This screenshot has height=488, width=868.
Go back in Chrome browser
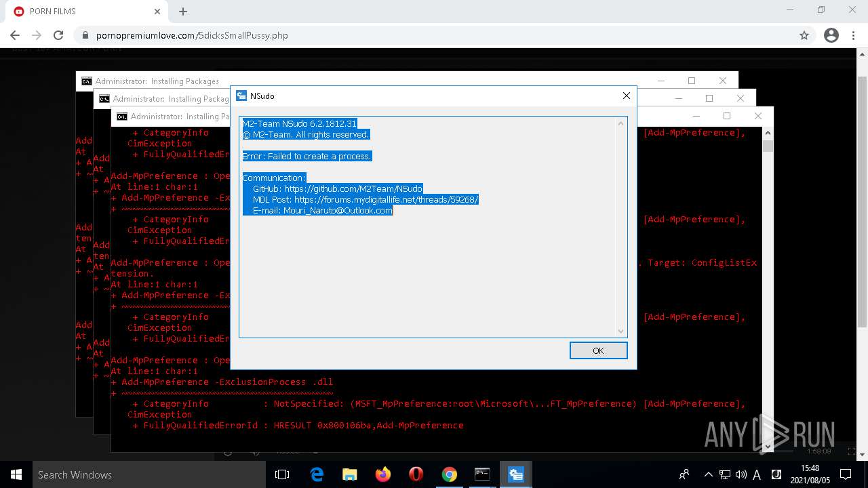coord(15,35)
